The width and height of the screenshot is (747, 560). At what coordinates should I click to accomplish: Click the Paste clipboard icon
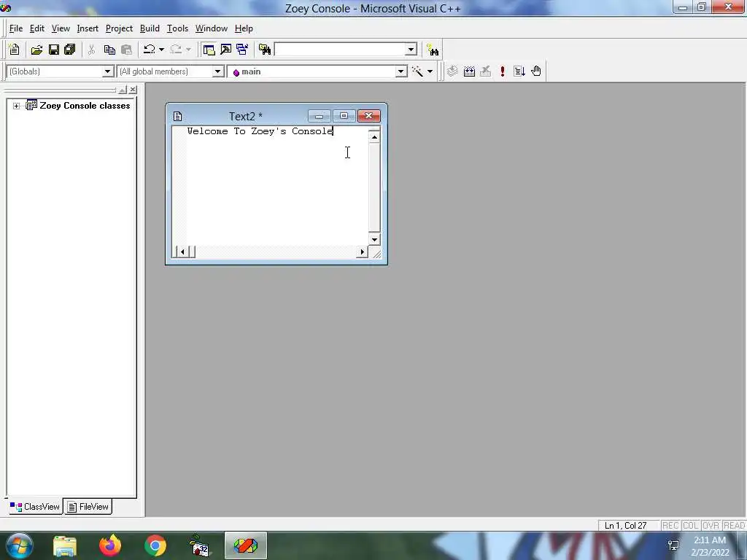[x=127, y=50]
